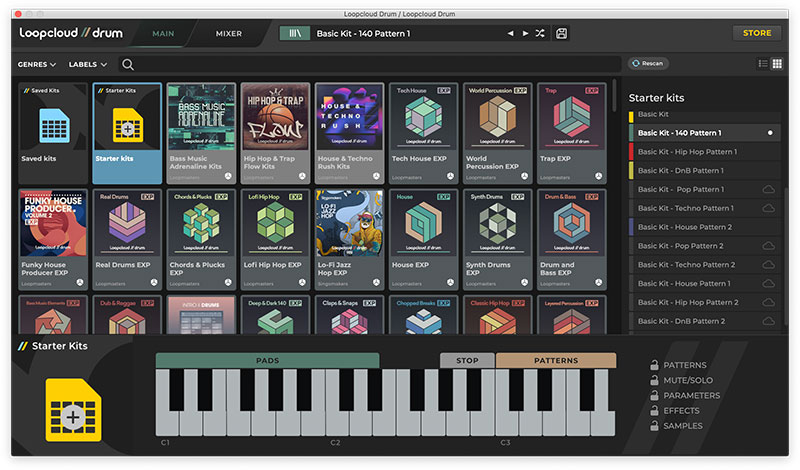
Task: Open Lo-Fi Jazz Hop EXP pack
Action: point(349,239)
